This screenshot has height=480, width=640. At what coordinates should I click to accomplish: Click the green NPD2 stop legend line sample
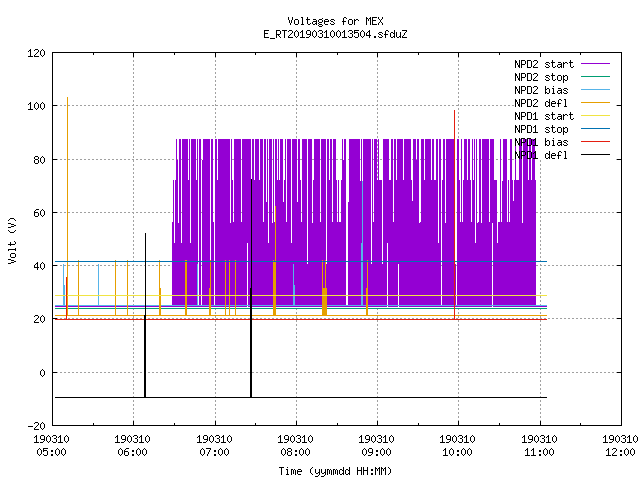click(596, 76)
